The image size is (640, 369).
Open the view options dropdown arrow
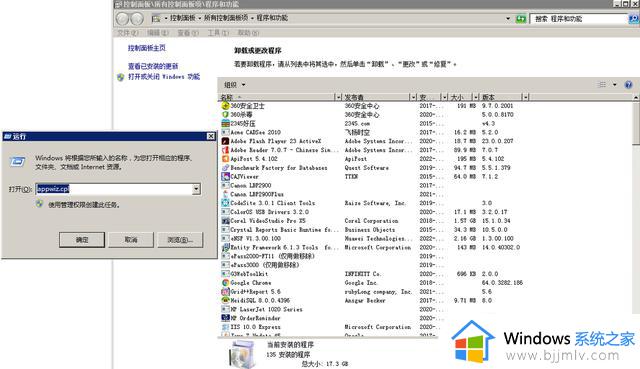click(615, 84)
